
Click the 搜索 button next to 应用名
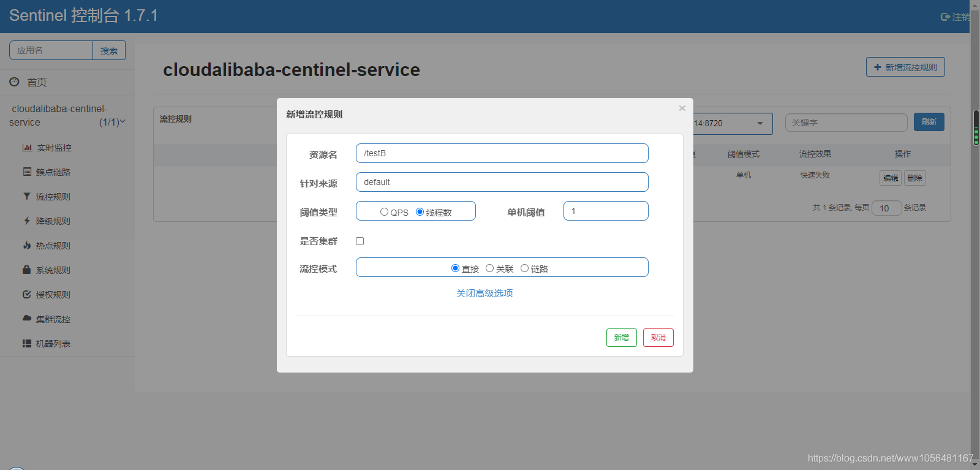[109, 50]
